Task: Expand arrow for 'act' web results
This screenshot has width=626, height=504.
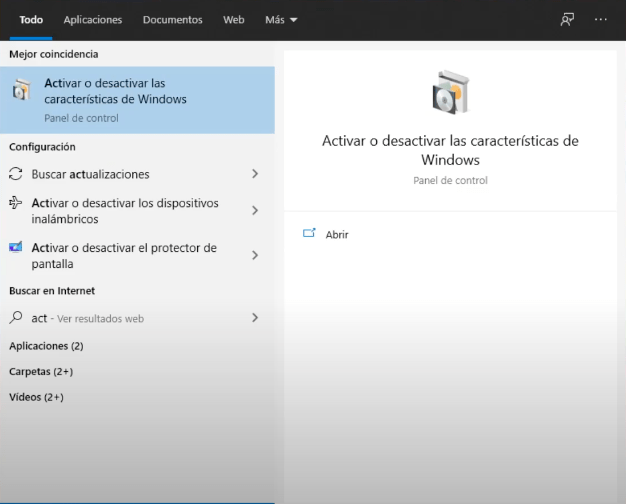Action: (255, 318)
